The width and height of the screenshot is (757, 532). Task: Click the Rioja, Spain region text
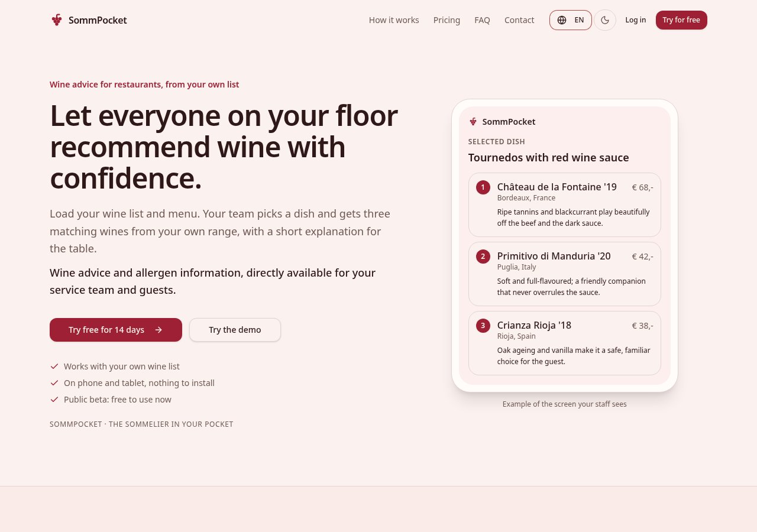pos(516,336)
